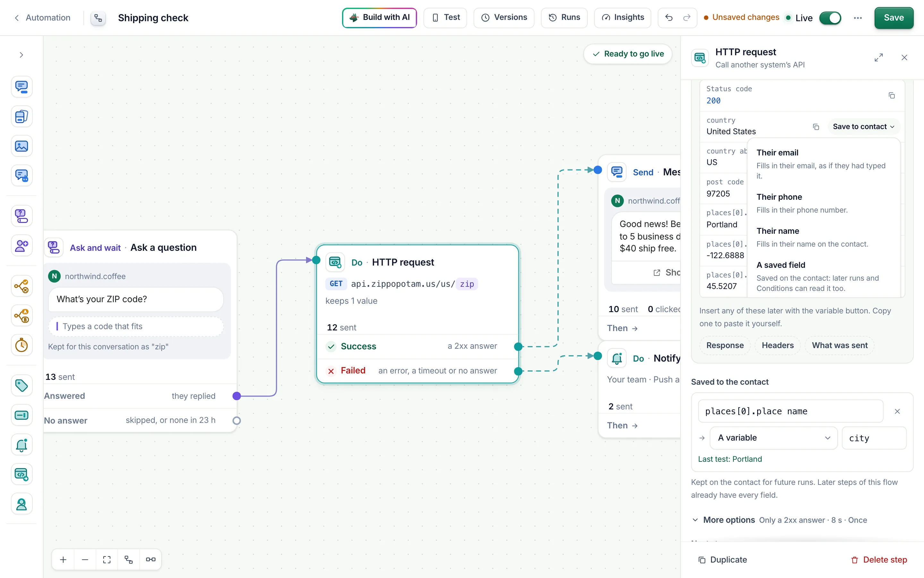This screenshot has width=924, height=578.
Task: Add a Send Message step from sidebar
Action: (x=21, y=87)
